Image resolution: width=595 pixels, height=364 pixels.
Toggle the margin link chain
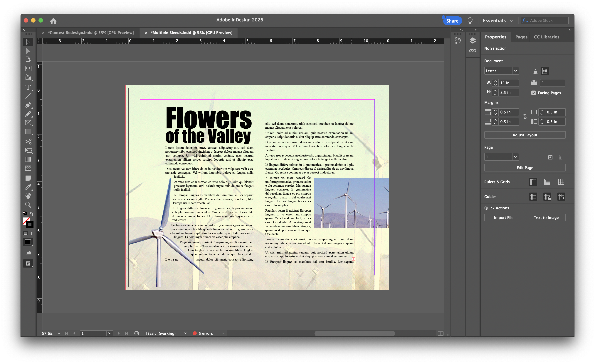(525, 117)
